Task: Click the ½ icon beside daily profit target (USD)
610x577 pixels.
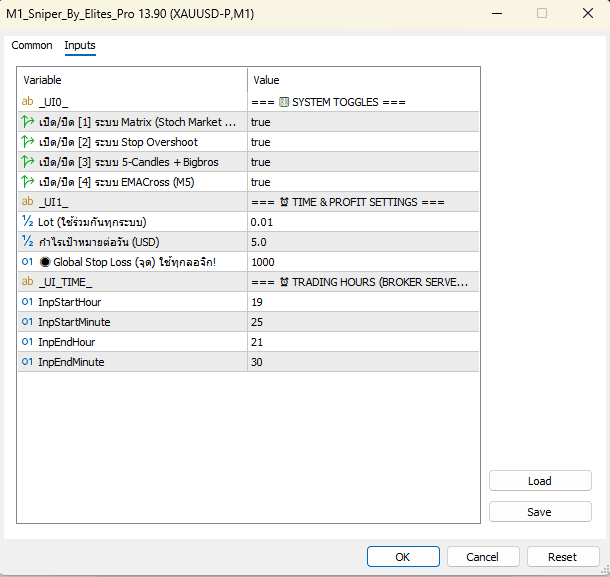Action: tap(28, 242)
